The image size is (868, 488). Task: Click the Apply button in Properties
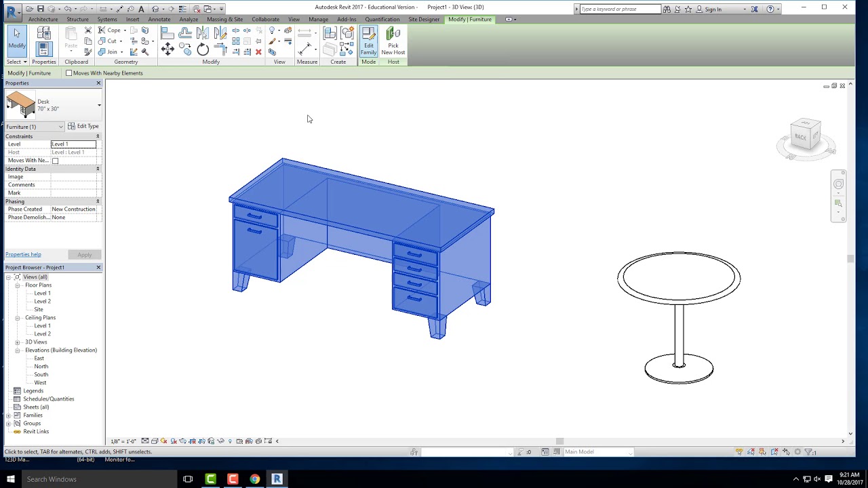pos(84,255)
